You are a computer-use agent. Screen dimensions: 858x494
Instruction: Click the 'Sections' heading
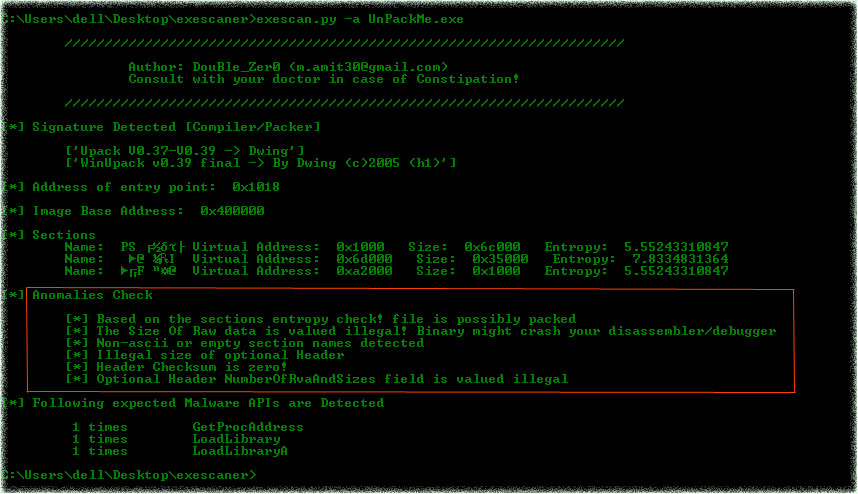[x=64, y=235]
